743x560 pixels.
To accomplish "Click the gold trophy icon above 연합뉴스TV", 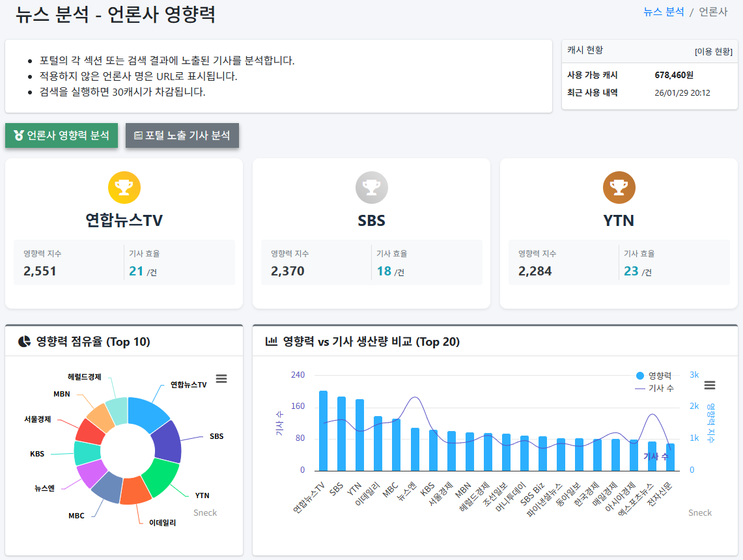I will click(x=124, y=188).
